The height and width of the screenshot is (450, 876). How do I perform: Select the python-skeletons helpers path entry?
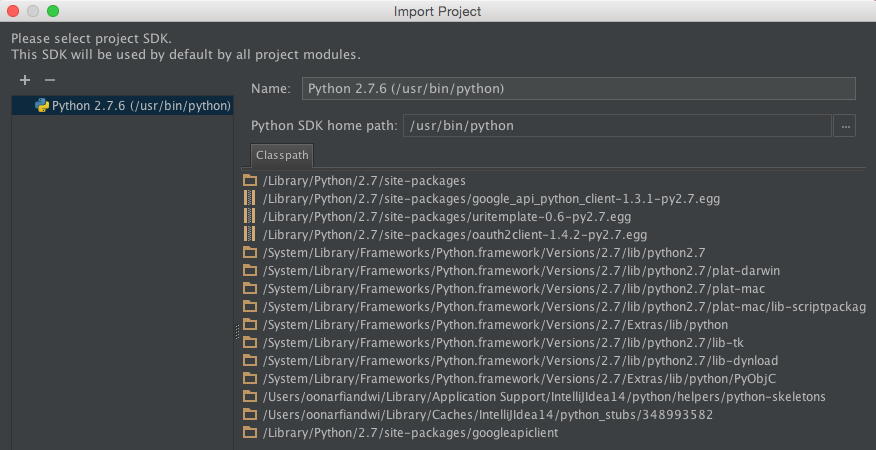(x=544, y=397)
